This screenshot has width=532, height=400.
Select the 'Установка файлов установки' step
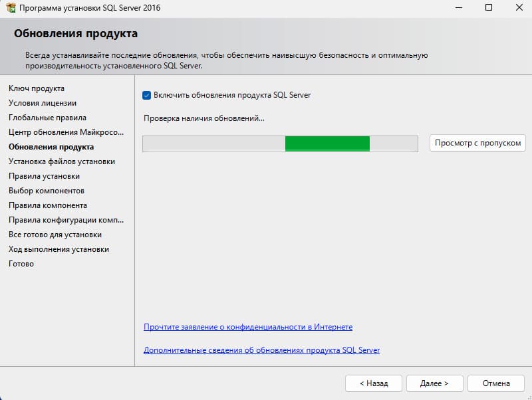(x=62, y=161)
